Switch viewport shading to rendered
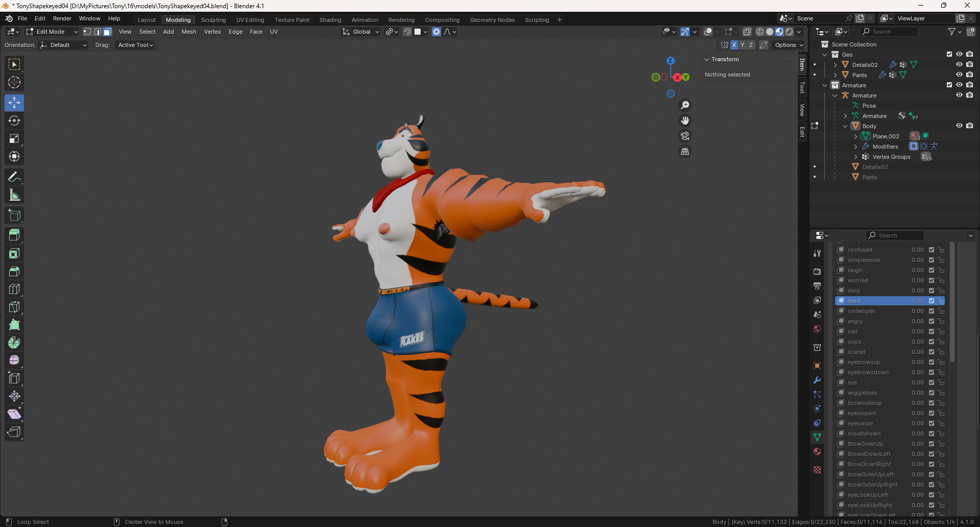 pyautogui.click(x=789, y=32)
